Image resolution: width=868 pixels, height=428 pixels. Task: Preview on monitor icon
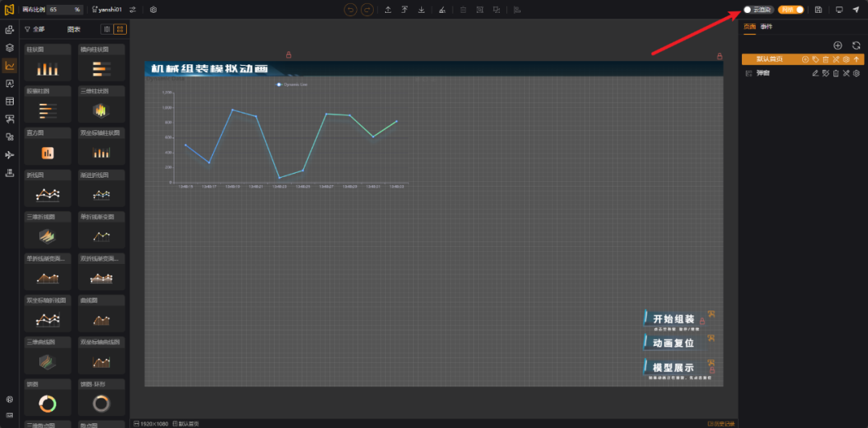click(839, 10)
